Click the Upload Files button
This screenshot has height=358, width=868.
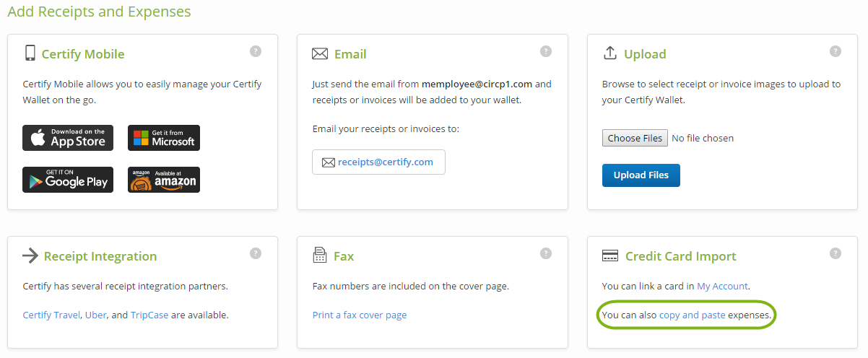641,175
